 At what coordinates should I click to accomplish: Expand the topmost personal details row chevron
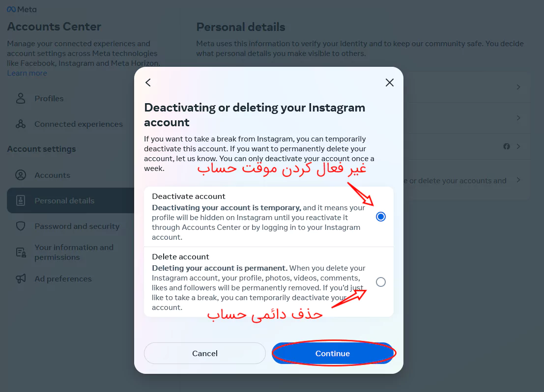click(x=518, y=87)
